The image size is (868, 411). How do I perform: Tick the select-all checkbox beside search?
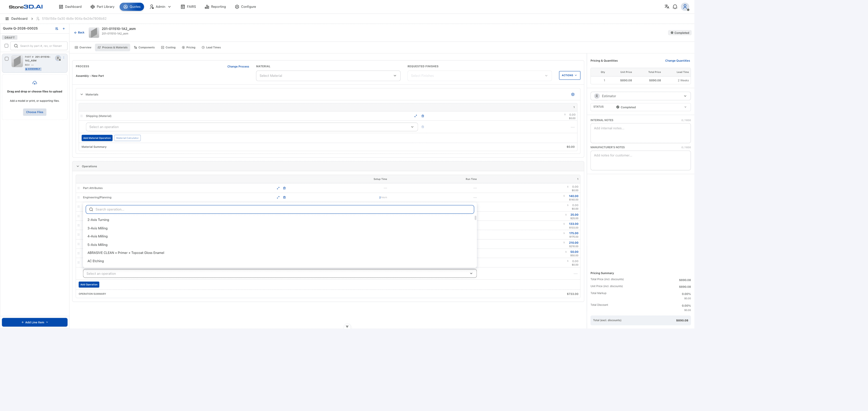(x=6, y=46)
